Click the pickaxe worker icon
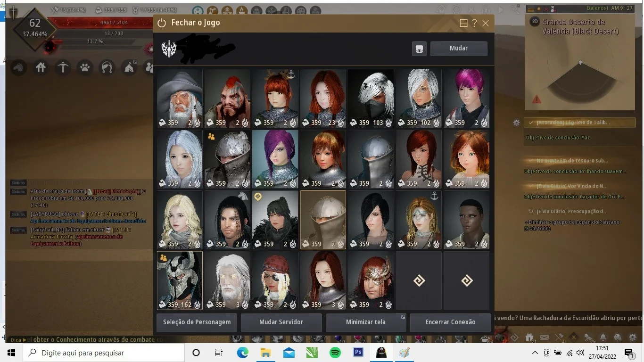 (x=63, y=68)
